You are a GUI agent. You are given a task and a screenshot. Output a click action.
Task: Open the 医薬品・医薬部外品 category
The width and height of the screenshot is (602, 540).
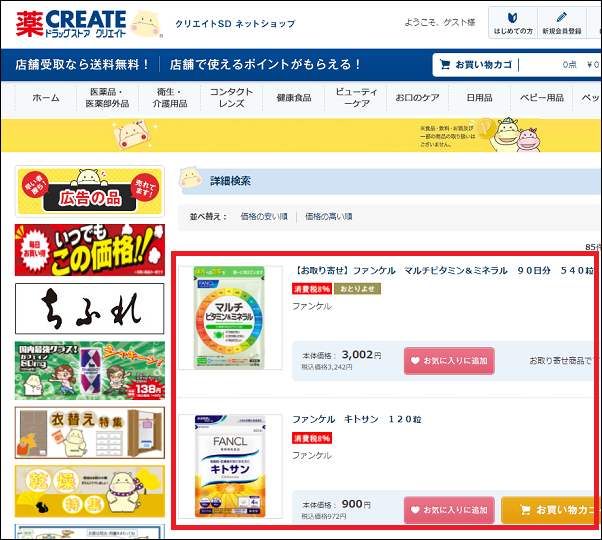point(108,98)
